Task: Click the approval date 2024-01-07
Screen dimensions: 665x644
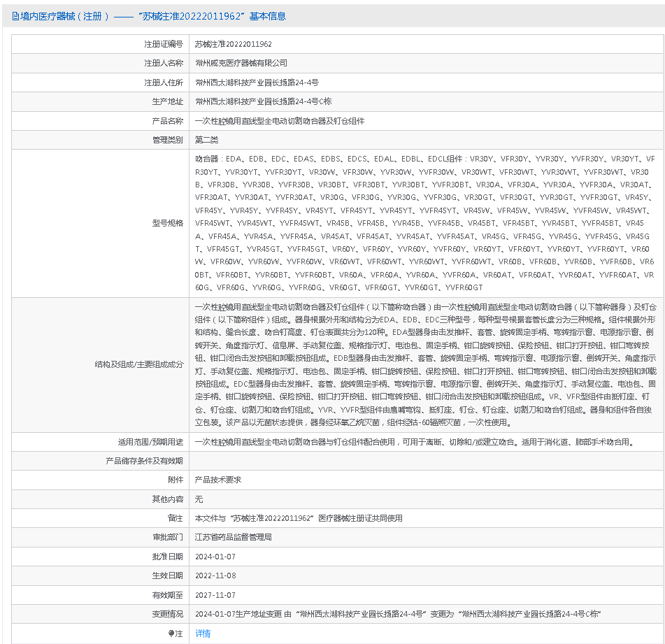Action: tap(215, 557)
